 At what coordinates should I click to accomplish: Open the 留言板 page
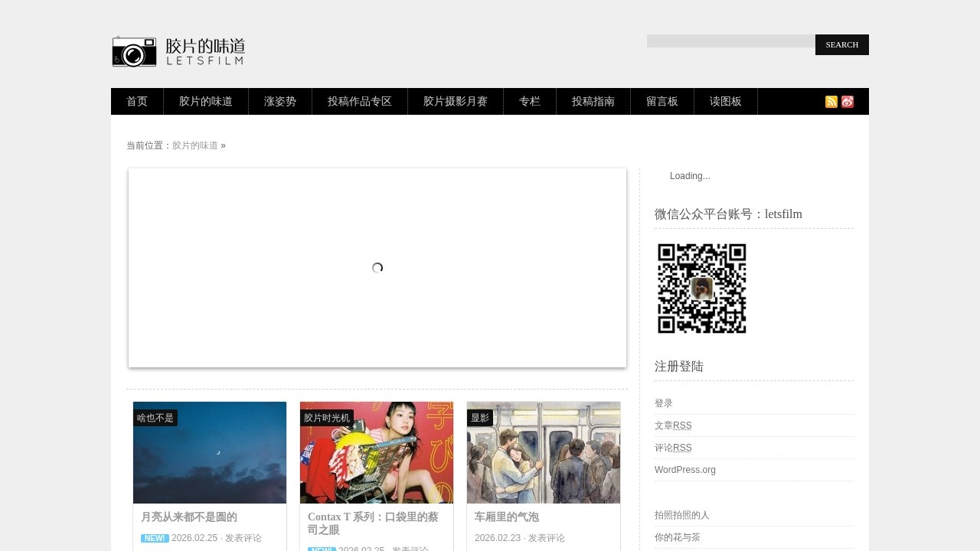pos(662,101)
